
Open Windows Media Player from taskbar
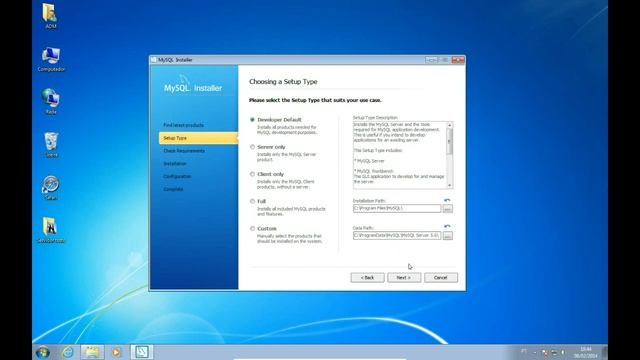[x=116, y=352]
